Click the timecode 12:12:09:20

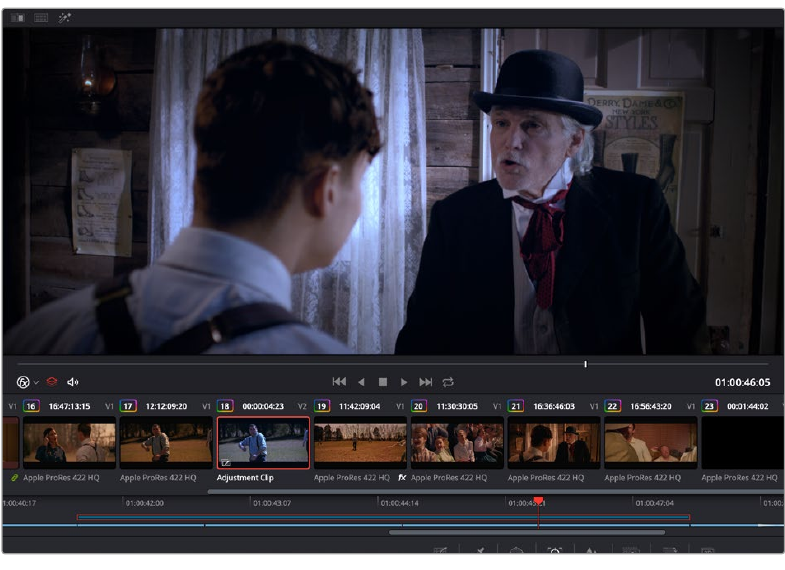166,406
